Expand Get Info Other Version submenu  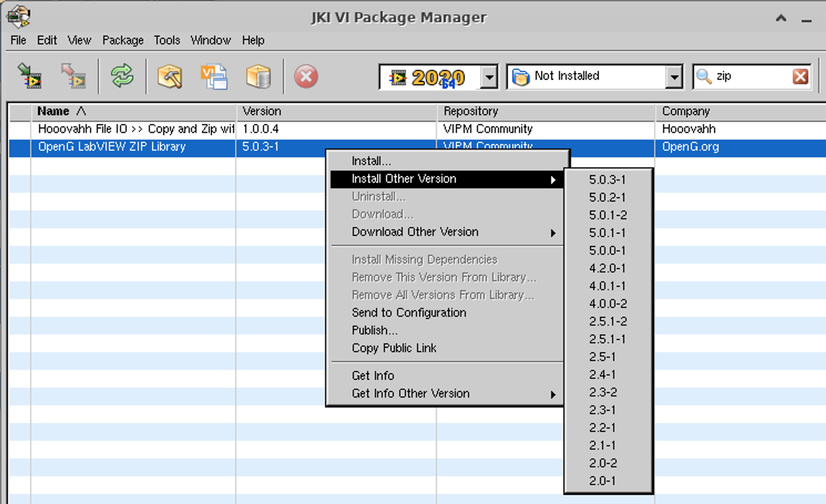click(447, 394)
